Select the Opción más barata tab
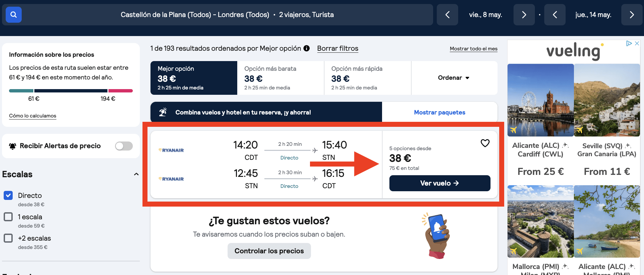The width and height of the screenshot is (644, 275). [281, 78]
